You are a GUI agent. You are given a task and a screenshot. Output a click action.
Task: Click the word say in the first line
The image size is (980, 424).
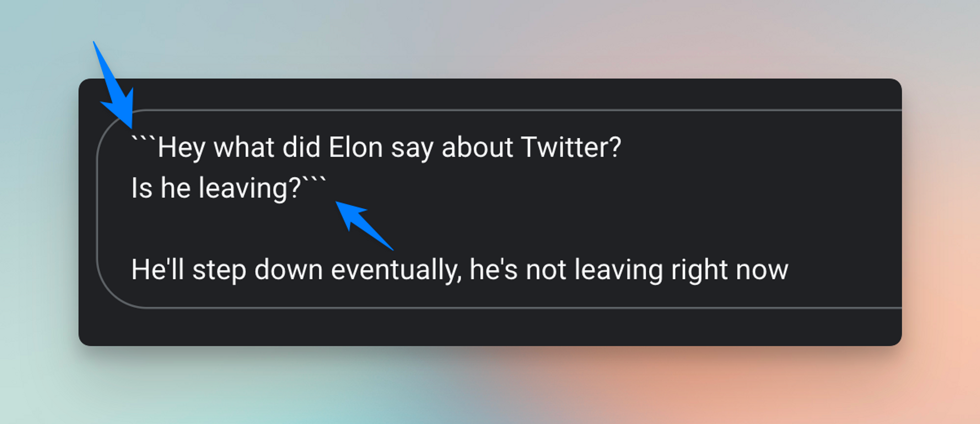tap(412, 150)
